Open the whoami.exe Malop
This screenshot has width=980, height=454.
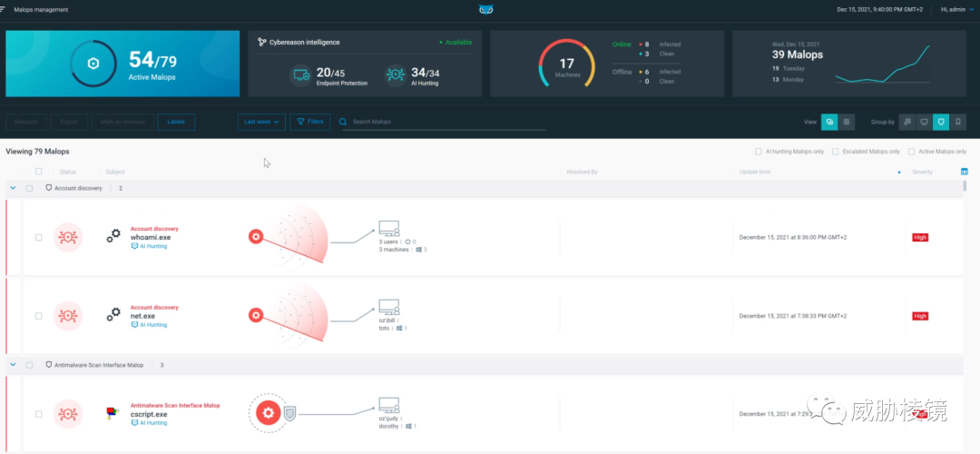tap(151, 238)
